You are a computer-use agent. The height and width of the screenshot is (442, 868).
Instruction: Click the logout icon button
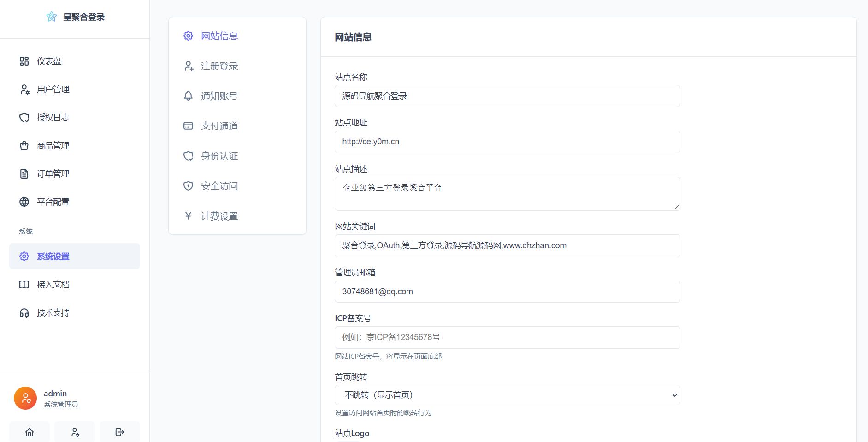point(120,432)
